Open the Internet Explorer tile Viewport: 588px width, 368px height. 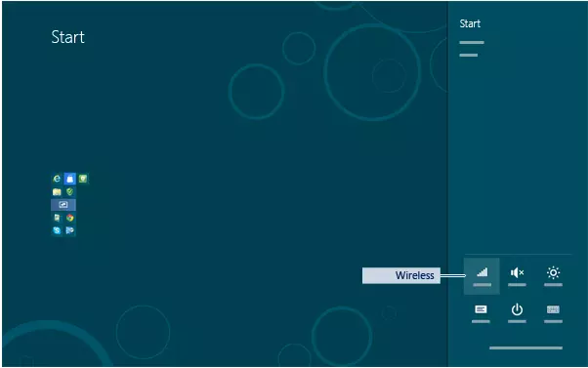pos(57,179)
